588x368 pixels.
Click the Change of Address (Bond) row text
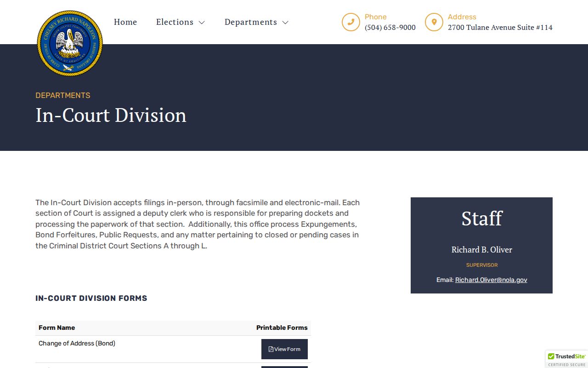[77, 343]
